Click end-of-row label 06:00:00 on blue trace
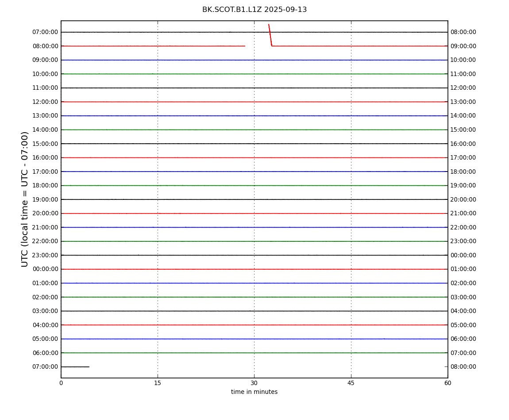509x420 pixels. [463, 339]
